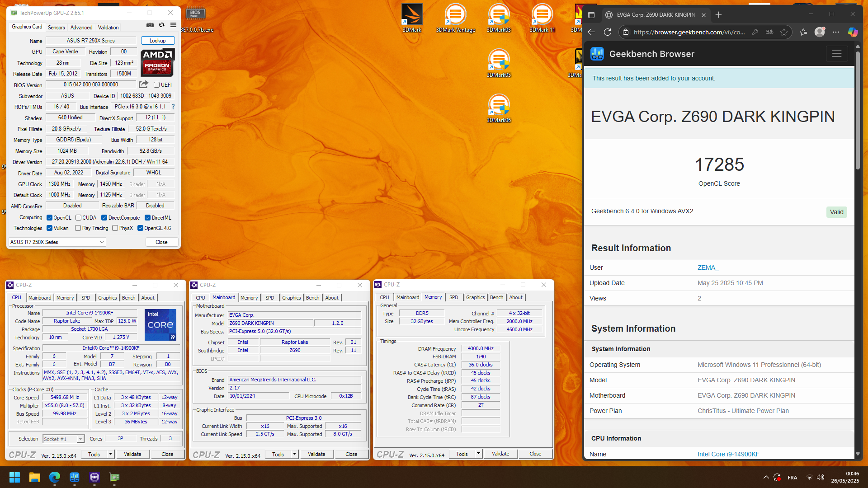
Task: Toggle the Ray Tracing checkbox
Action: tap(78, 228)
